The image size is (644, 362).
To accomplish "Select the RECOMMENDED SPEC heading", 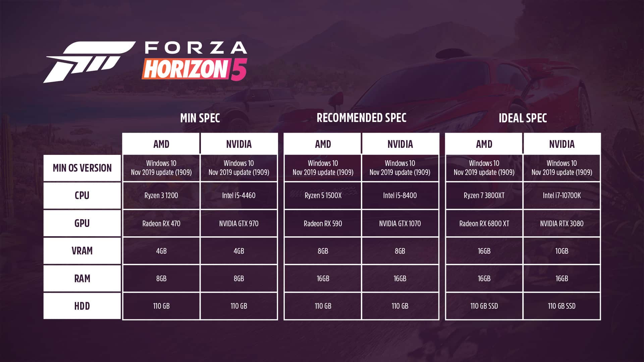I will pyautogui.click(x=361, y=118).
